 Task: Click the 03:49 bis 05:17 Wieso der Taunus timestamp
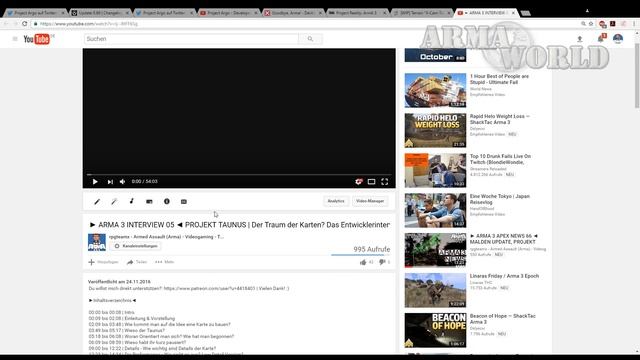(x=127, y=330)
